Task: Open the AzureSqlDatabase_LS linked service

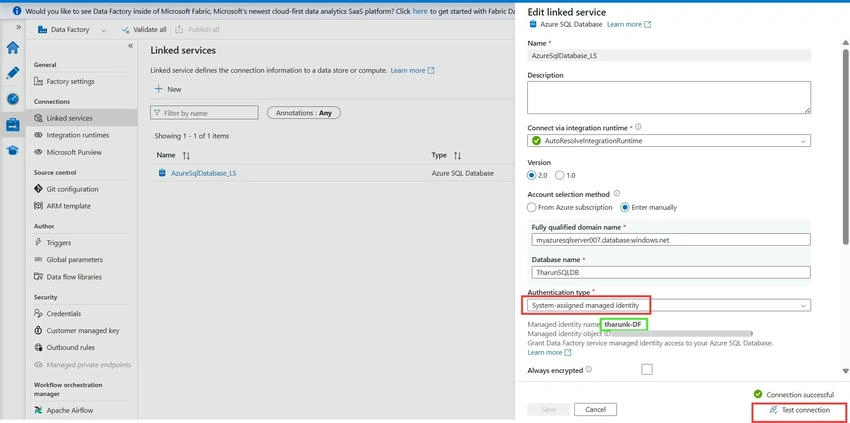Action: [204, 174]
